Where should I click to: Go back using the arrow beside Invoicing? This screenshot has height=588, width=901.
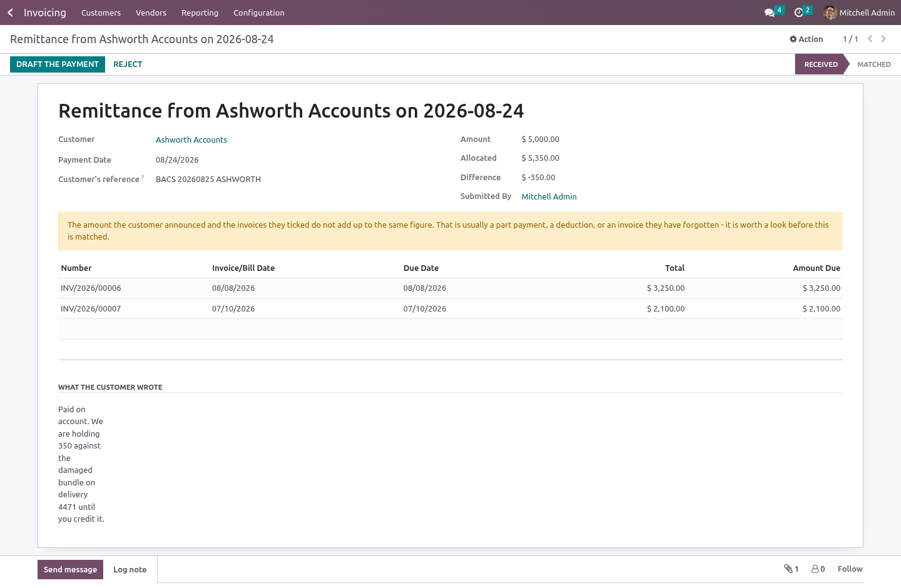click(x=10, y=13)
